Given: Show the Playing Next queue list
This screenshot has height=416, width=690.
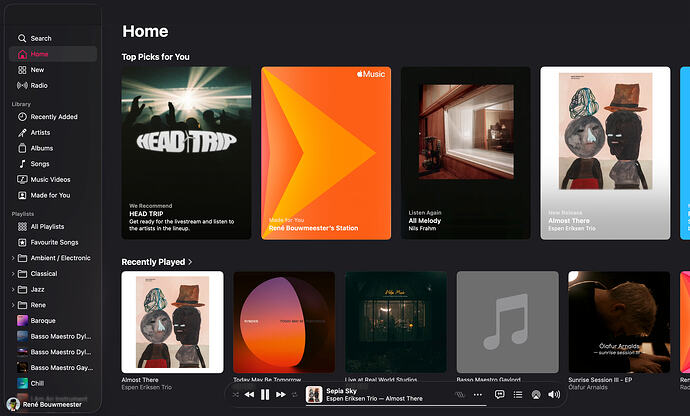Looking at the screenshot, I should (518, 394).
